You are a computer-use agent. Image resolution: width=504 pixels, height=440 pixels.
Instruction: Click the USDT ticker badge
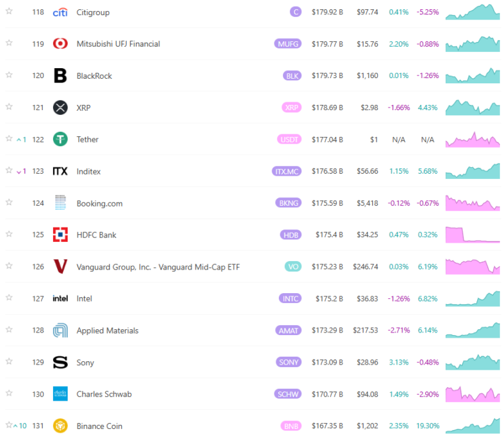point(289,140)
